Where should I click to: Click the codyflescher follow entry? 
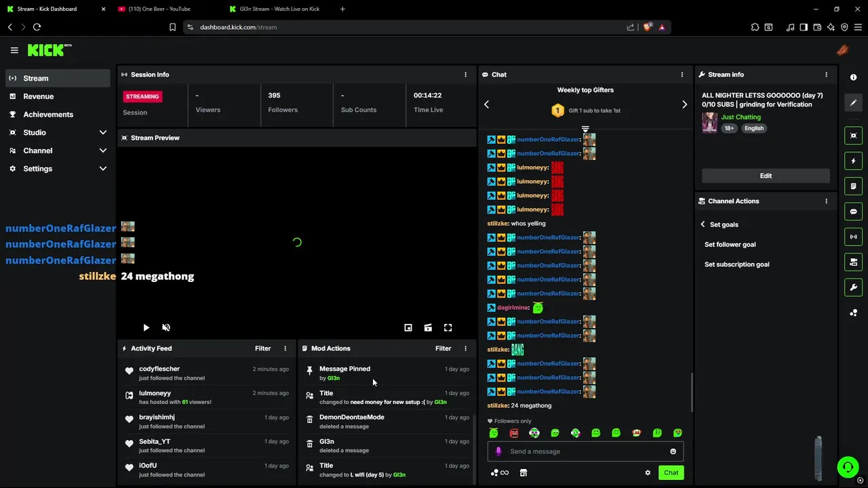(208, 373)
